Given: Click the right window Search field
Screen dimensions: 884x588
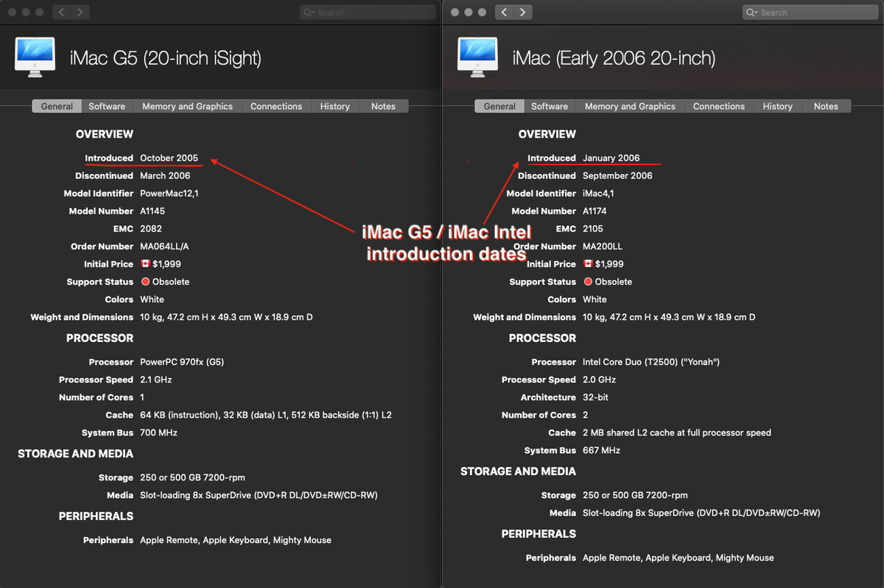Looking at the screenshot, I should coord(810,13).
